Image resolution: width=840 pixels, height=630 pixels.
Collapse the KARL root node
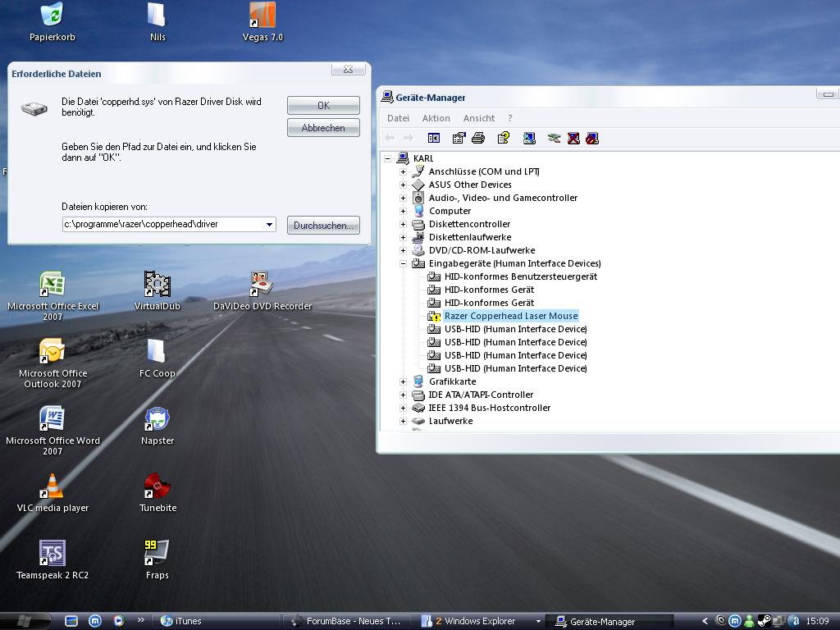387,158
